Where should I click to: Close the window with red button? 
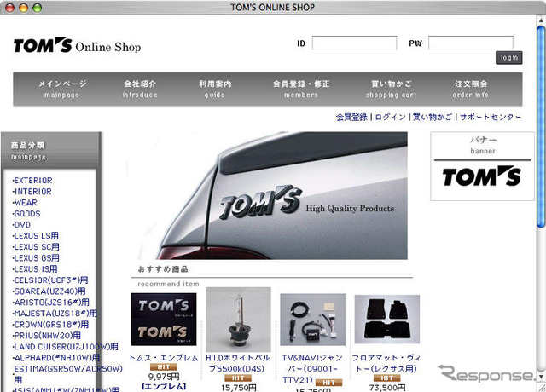coord(9,8)
